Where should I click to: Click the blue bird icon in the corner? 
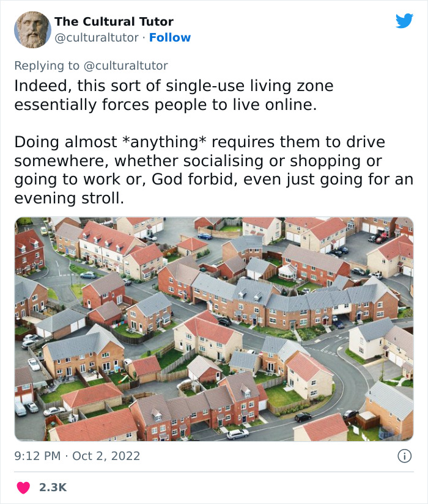pos(405,21)
